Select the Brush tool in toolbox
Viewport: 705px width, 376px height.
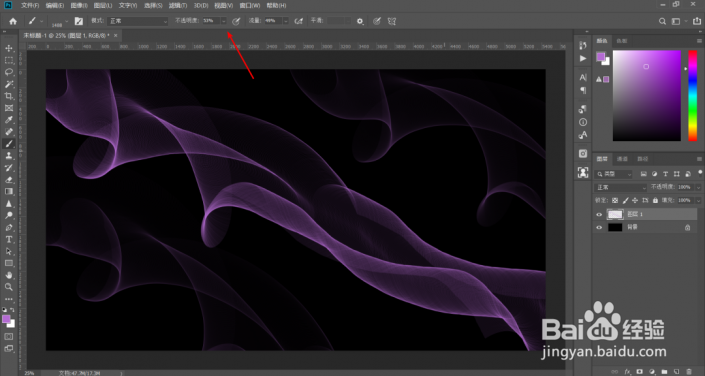9,143
